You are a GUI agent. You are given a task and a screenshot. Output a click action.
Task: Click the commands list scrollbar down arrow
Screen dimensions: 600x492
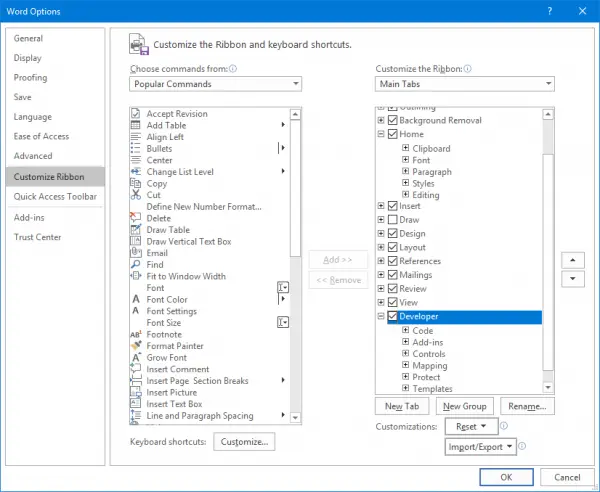[x=295, y=417]
